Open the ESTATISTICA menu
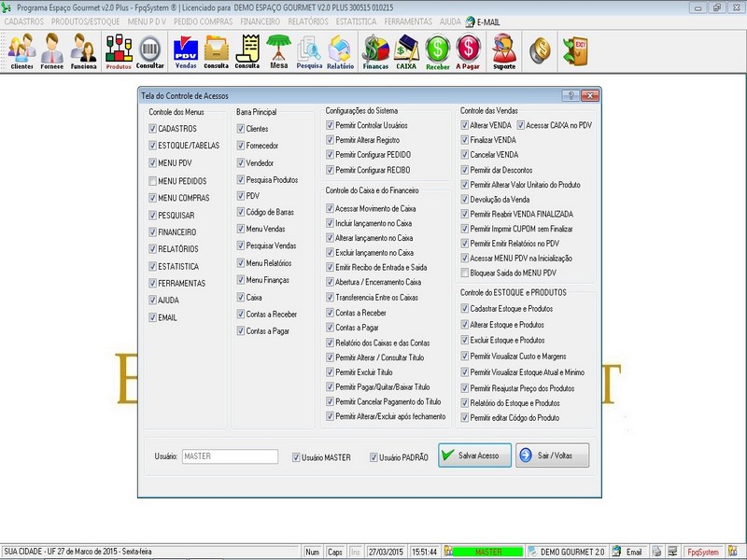The image size is (747, 560). coord(356,21)
